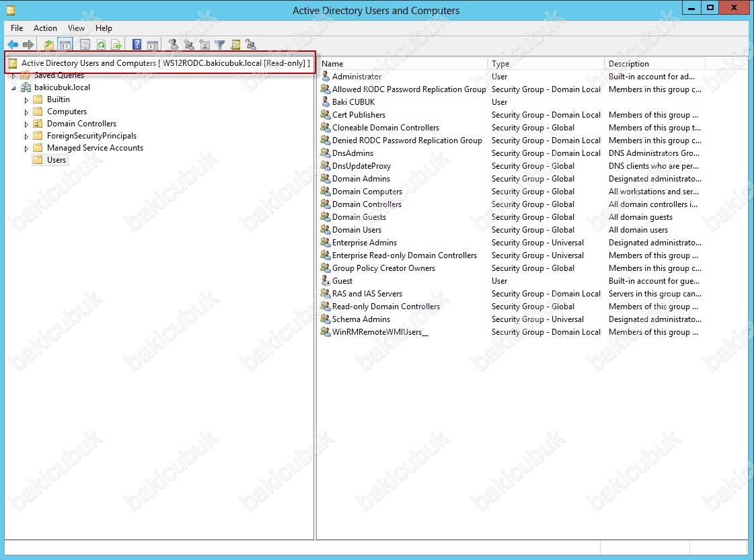Open the View menu
Viewport: 754px width, 560px height.
click(x=76, y=28)
